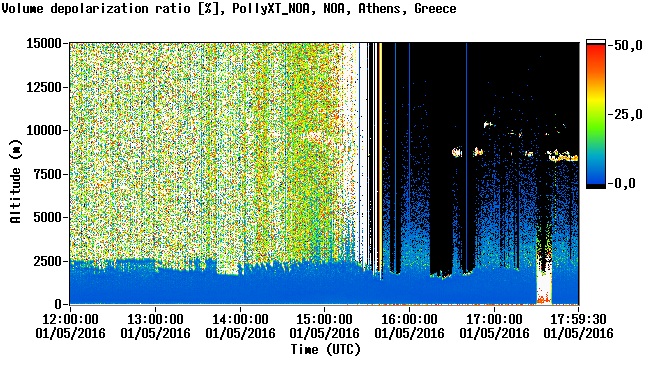Click the 15000 altitude axis label
The height and width of the screenshot is (389, 665).
pyautogui.click(x=44, y=43)
